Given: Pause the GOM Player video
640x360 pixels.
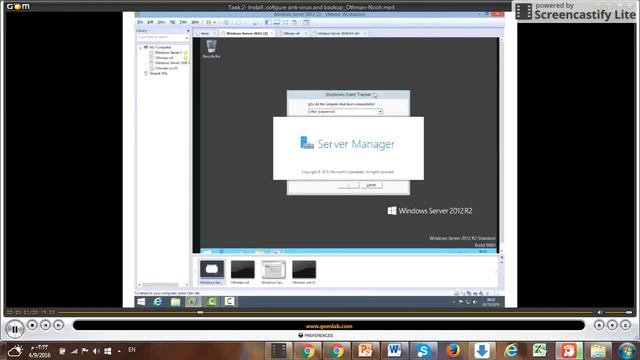Looking at the screenshot, I should click(15, 329).
